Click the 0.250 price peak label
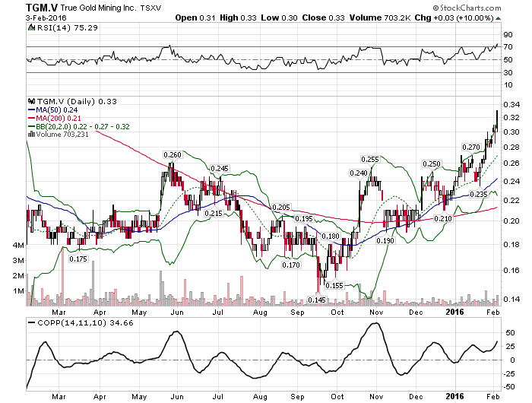This screenshot has height=403, width=532. [432, 164]
